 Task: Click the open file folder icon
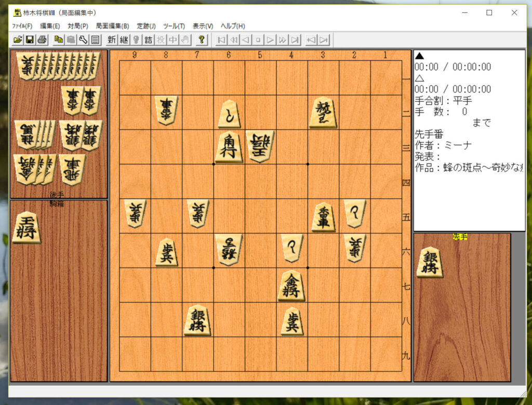[18, 39]
